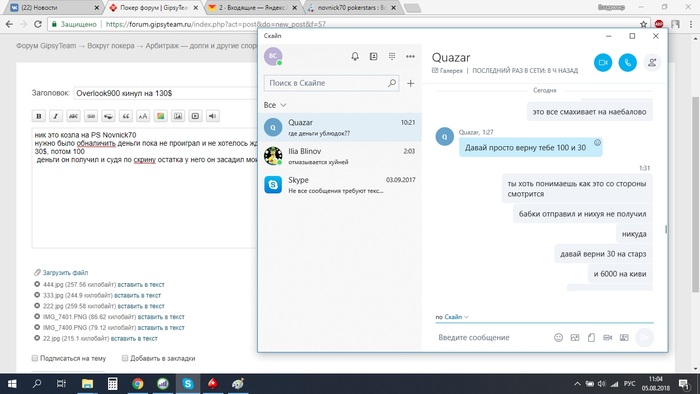
Task: Open Skype more options ellipsis
Action: click(x=410, y=56)
